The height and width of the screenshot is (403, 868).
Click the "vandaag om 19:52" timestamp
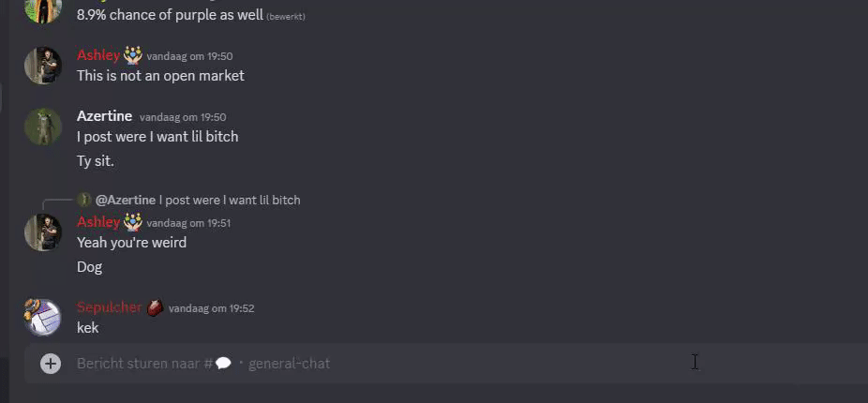click(x=212, y=308)
